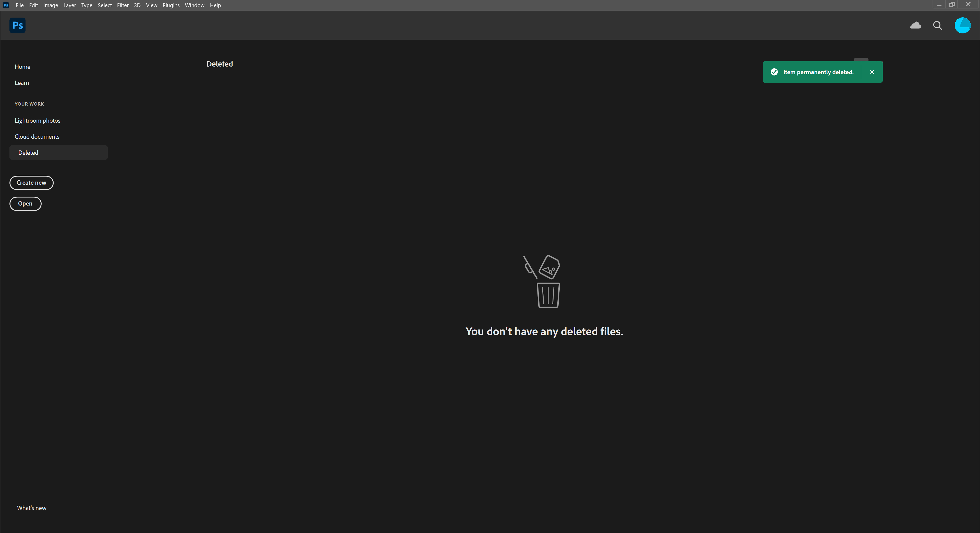
Task: Click the 'Item permanently deleted.' message text
Action: pyautogui.click(x=818, y=72)
